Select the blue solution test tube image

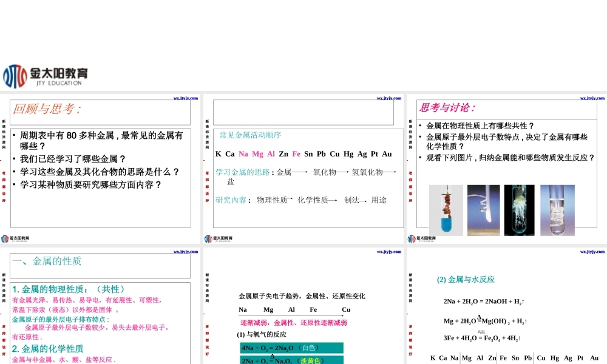(446, 210)
